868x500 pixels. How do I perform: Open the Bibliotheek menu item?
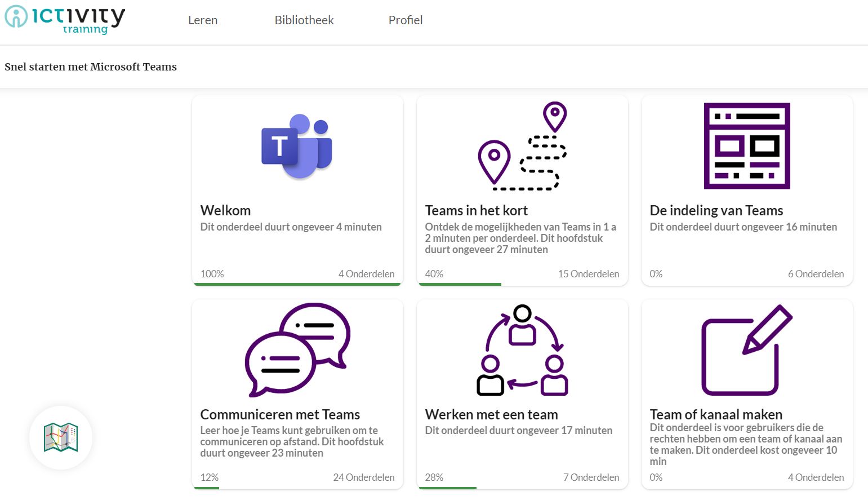pyautogui.click(x=304, y=20)
